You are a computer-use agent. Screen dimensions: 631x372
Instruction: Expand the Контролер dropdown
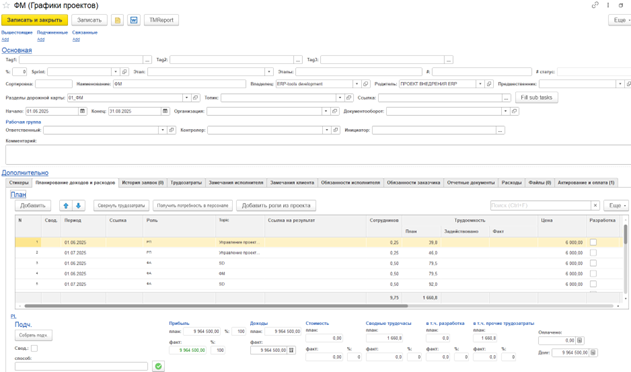coord(327,130)
